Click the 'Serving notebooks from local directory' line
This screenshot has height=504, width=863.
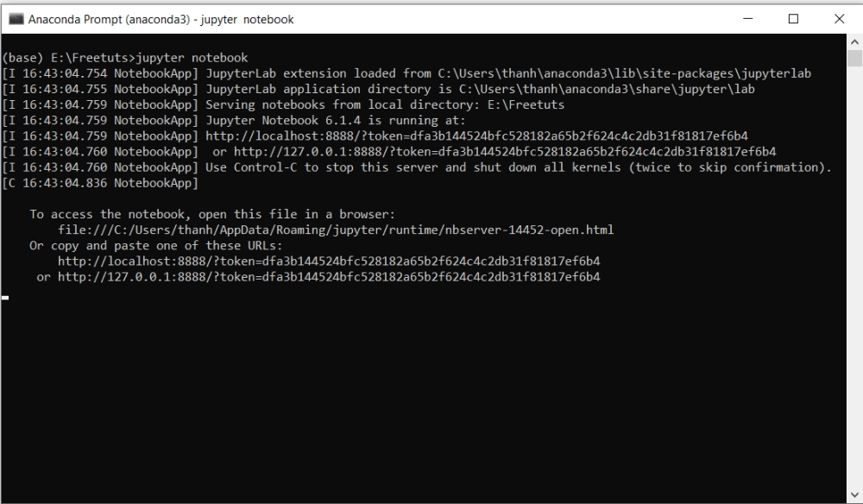(283, 104)
